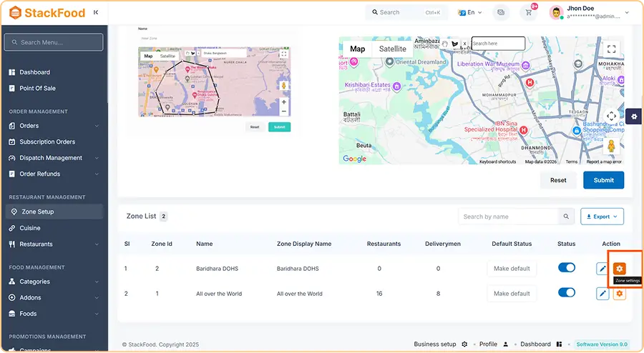Focus the top Search Ctrl+K field

[407, 12]
